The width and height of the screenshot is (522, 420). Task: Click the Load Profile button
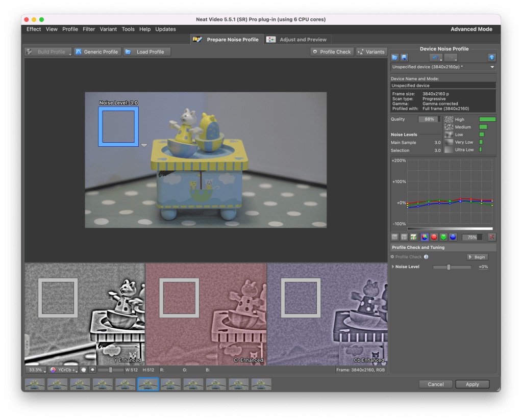point(146,51)
